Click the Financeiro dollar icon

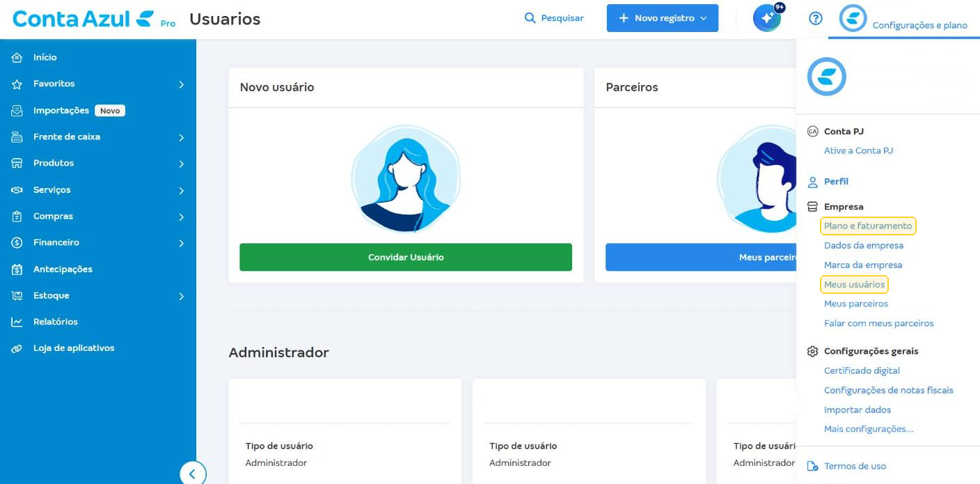(17, 243)
